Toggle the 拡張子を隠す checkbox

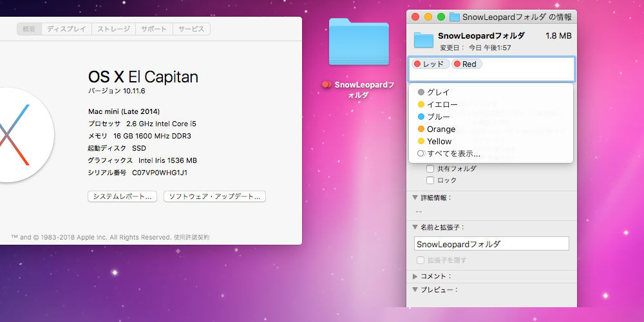click(420, 260)
